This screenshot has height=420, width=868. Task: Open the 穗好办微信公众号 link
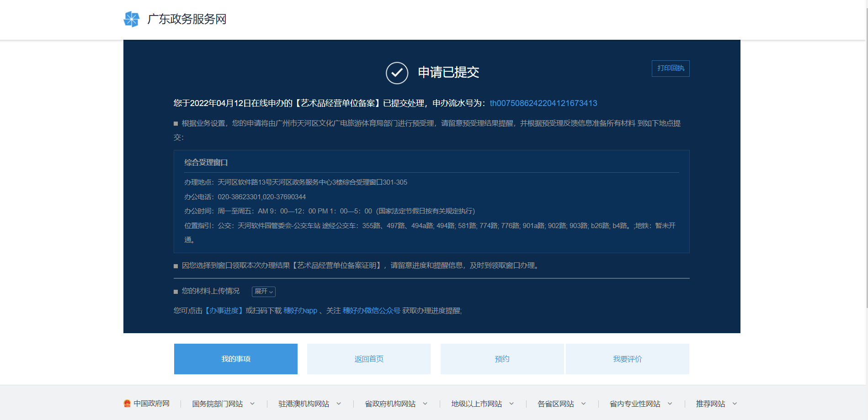371,311
